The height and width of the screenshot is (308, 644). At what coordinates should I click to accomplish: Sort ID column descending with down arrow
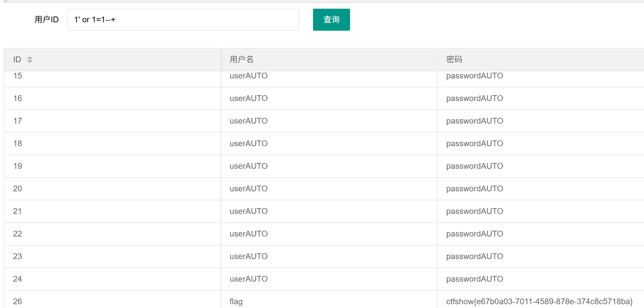click(x=30, y=62)
